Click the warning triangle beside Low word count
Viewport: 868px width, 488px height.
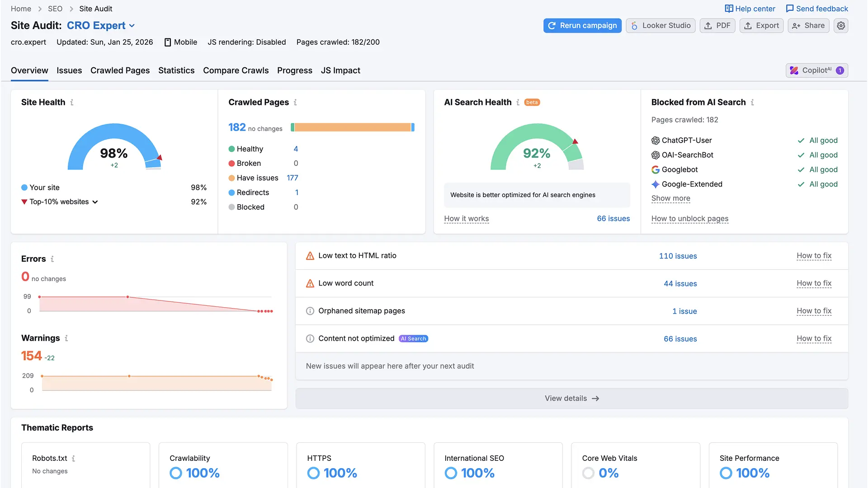[310, 283]
